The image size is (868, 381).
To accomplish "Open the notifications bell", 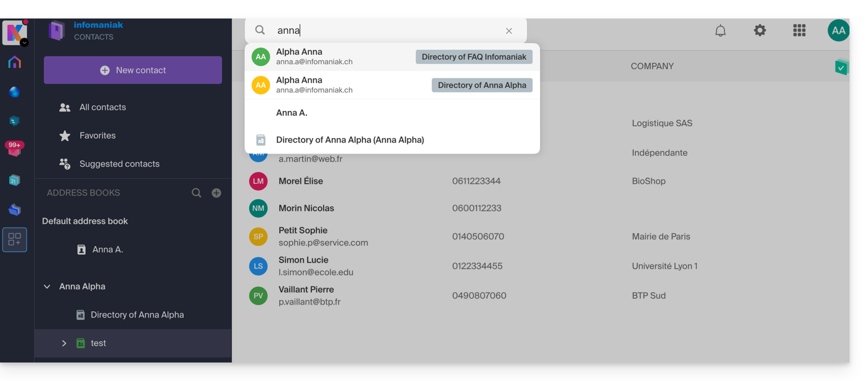I will pos(720,30).
